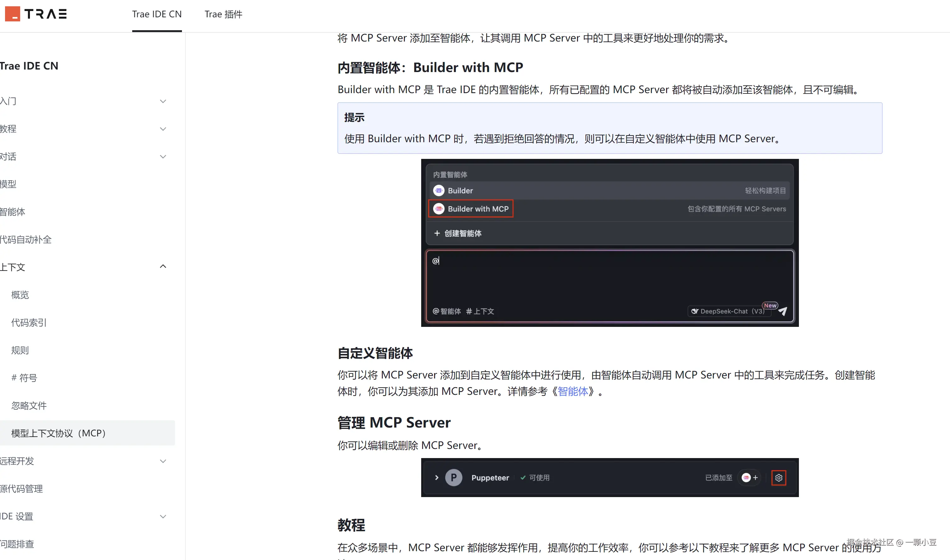This screenshot has width=950, height=560.
Task: Click the add-agent plus icon beside 已添加至
Action: tap(755, 478)
